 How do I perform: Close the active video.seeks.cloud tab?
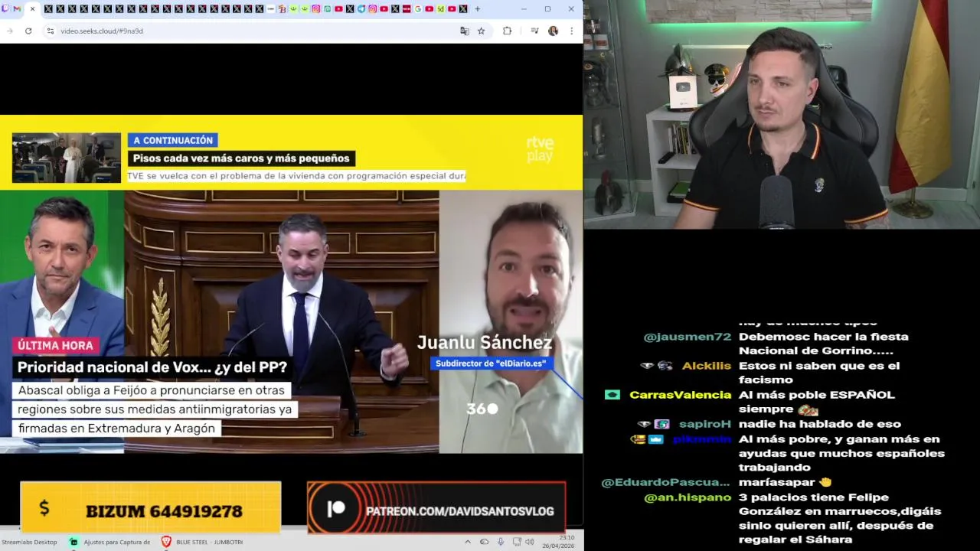[x=32, y=8]
